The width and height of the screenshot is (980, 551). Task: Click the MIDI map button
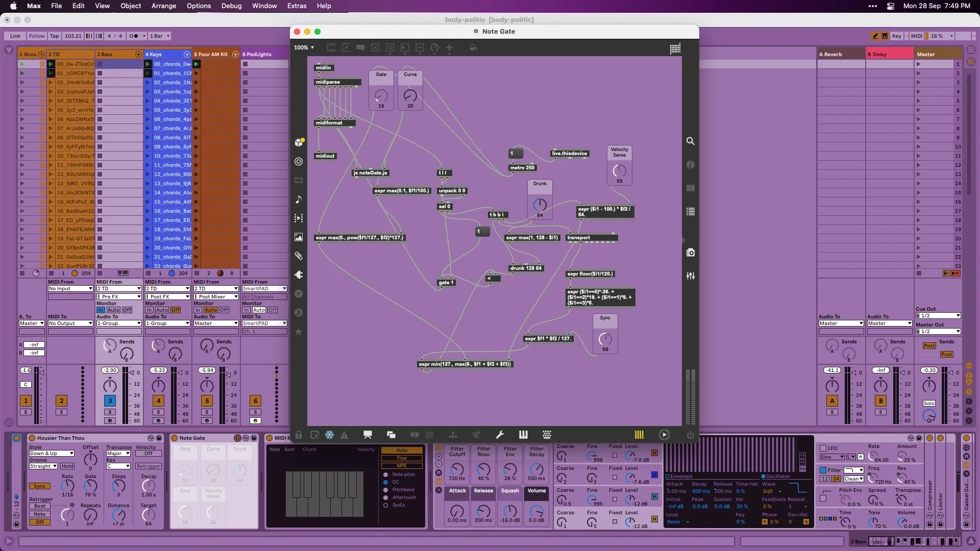[917, 36]
